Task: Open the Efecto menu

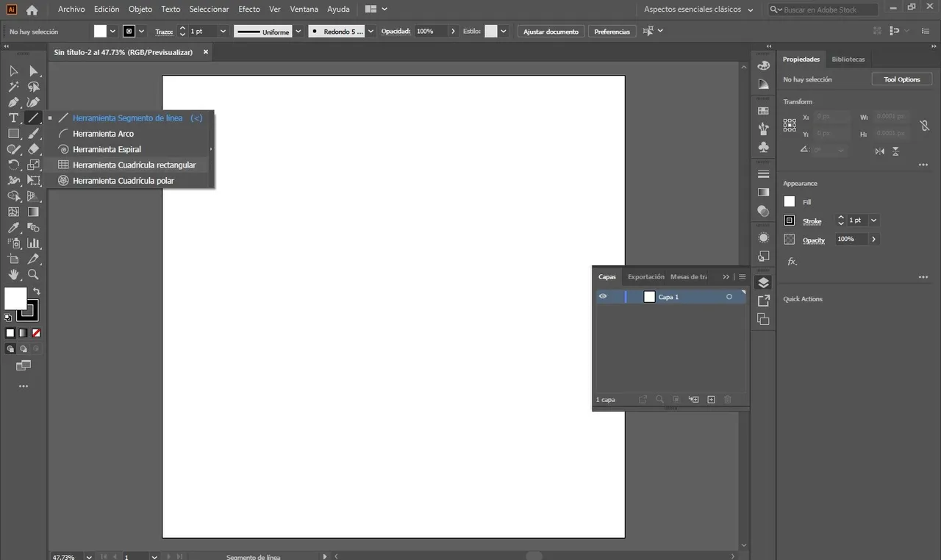Action: [249, 10]
